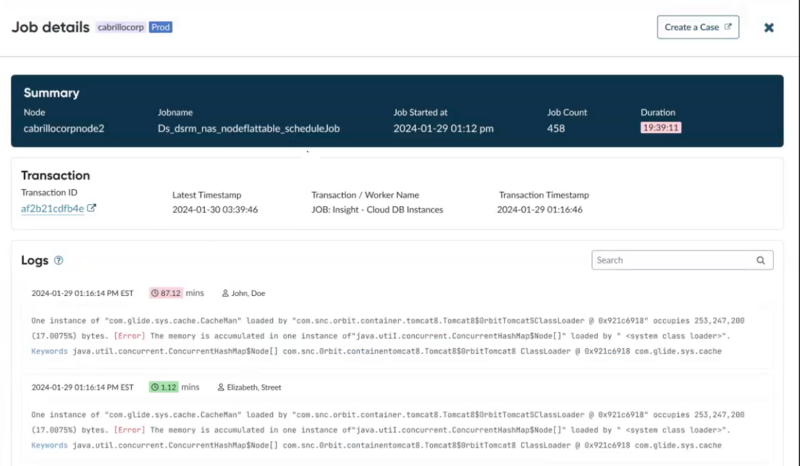Click the Transaction heading
800x466 pixels.
pyautogui.click(x=56, y=175)
